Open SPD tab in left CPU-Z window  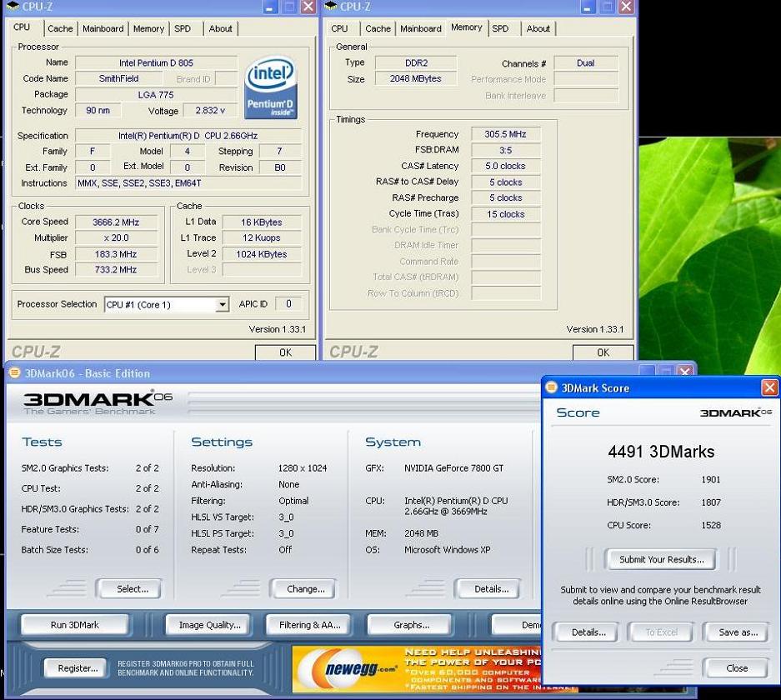pos(183,29)
